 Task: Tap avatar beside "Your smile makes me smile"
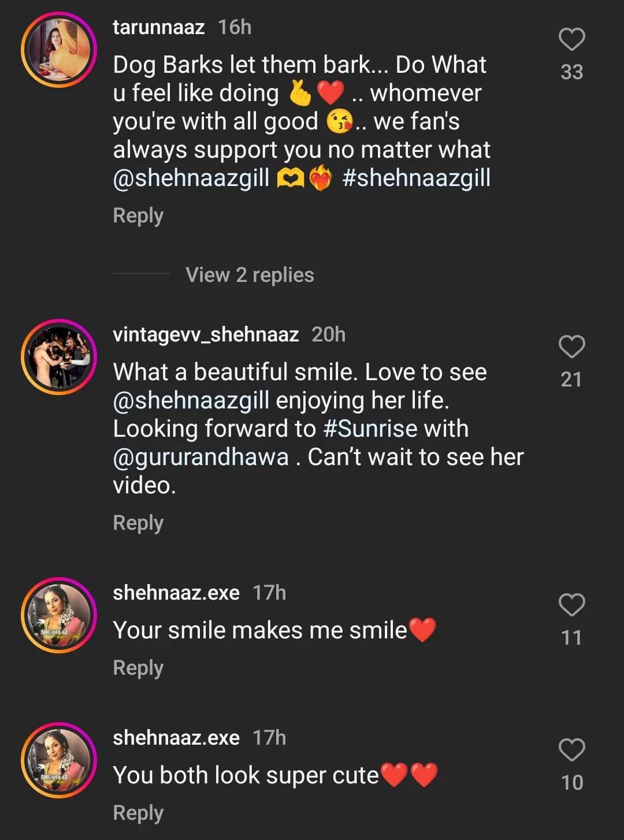coord(59,615)
